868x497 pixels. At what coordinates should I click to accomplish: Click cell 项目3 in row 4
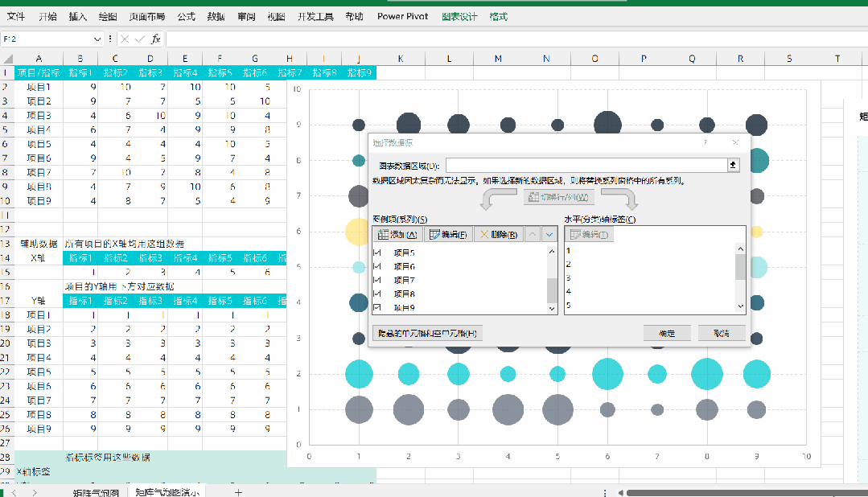tap(39, 116)
